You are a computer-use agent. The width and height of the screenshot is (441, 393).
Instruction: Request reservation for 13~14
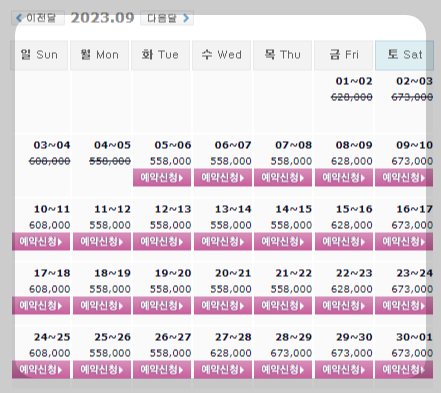tap(223, 241)
